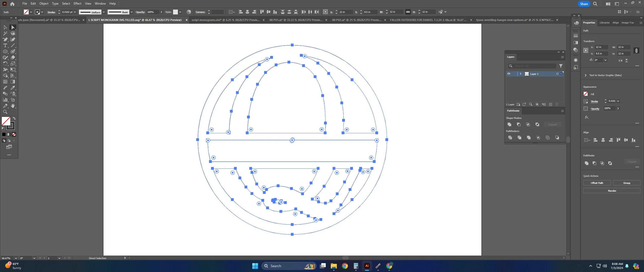Image resolution: width=644 pixels, height=272 pixels.
Task: Click the Unite shape mode in Pathfinder panel
Action: point(509,125)
